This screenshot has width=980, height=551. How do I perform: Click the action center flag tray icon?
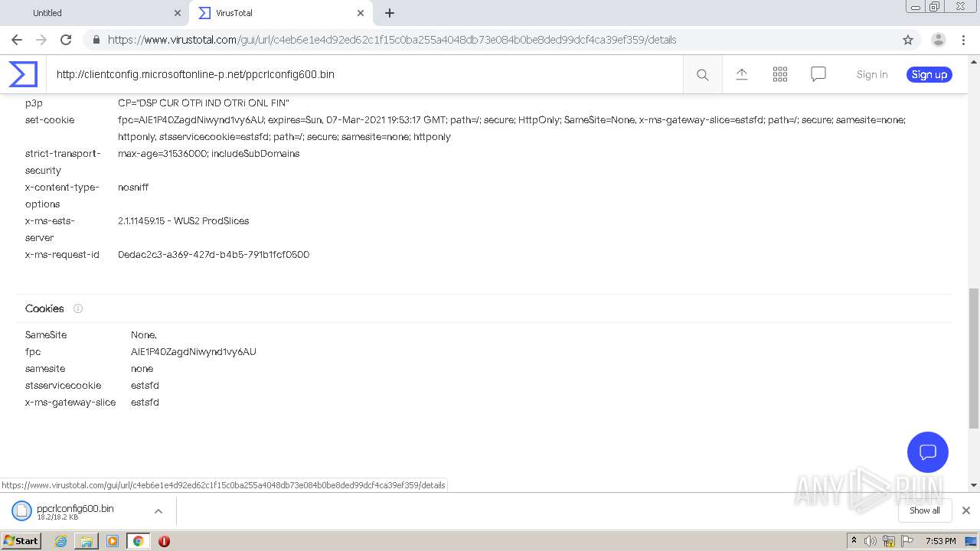coord(908,541)
